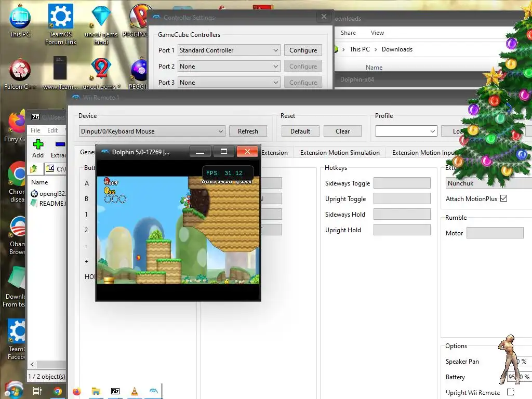Open Dolphin from the taskbar
This screenshot has width=532, height=399.
[x=153, y=391]
